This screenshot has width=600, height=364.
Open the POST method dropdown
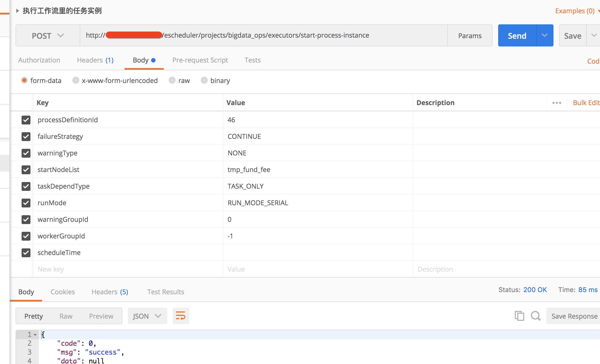47,35
